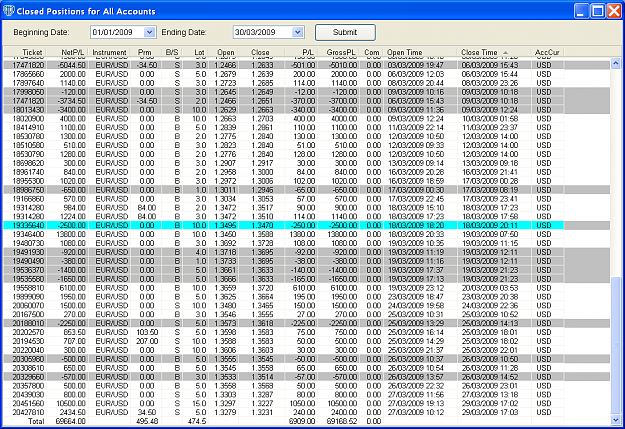Sort by the B/S column header
Viewport: 625px width, 429px height.
[172, 52]
